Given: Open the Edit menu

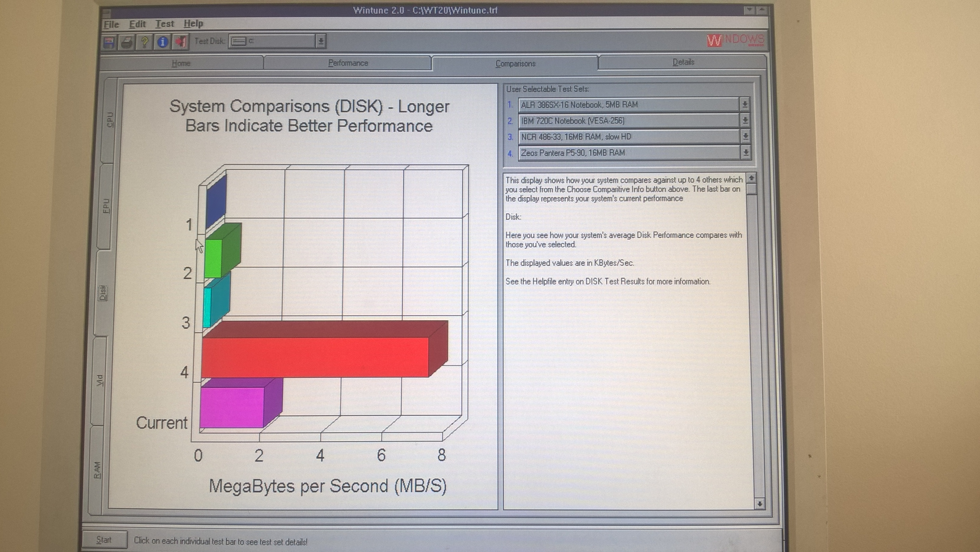Looking at the screenshot, I should (137, 24).
